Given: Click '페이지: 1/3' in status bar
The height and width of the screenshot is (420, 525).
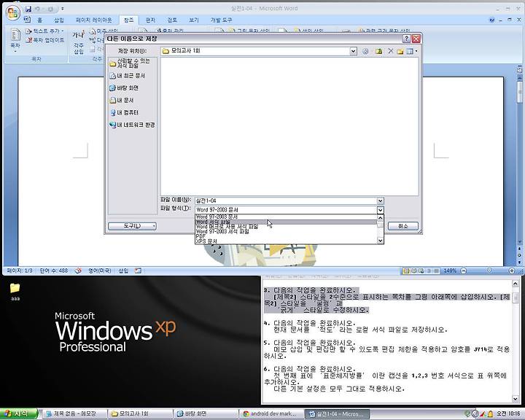Looking at the screenshot, I should coord(20,271).
